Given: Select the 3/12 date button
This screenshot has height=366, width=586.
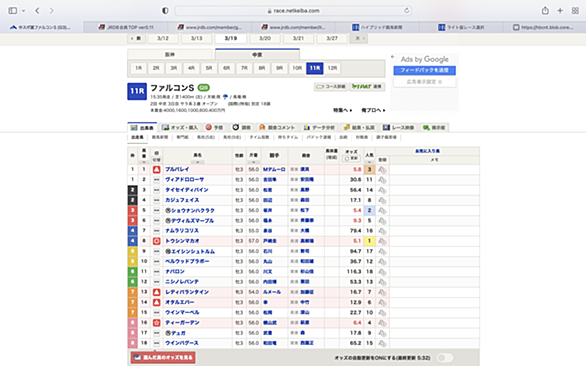Looking at the screenshot, I should tap(163, 39).
